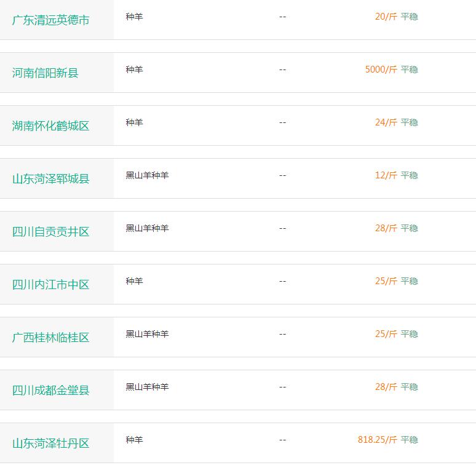The image size is (476, 465).
Task: Open the 四川自贡贡井区 location link
Action: (x=50, y=232)
